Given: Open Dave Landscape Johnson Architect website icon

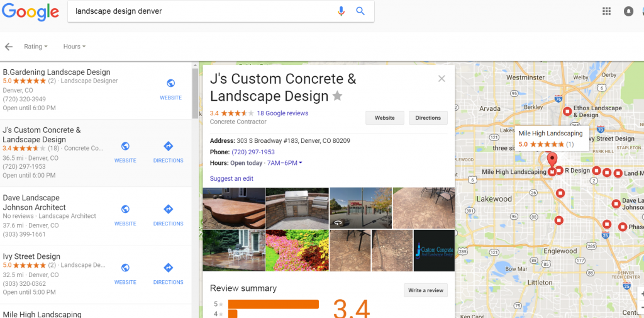Looking at the screenshot, I should pos(125,209).
